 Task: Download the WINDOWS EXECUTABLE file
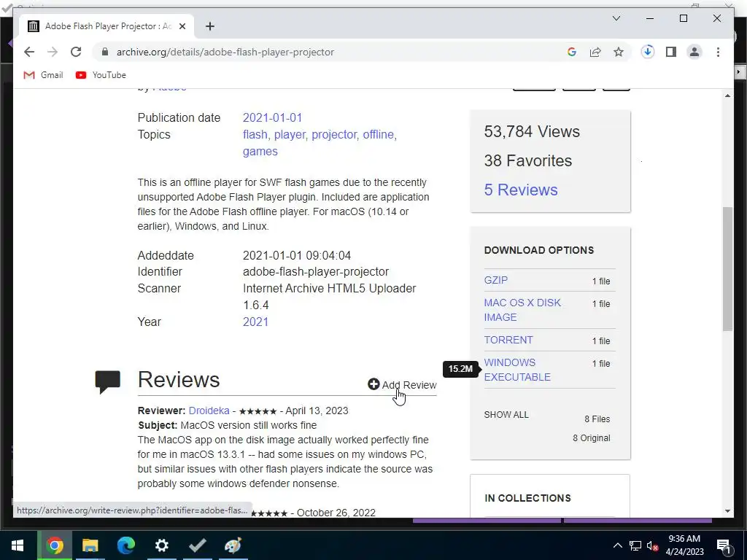click(517, 370)
